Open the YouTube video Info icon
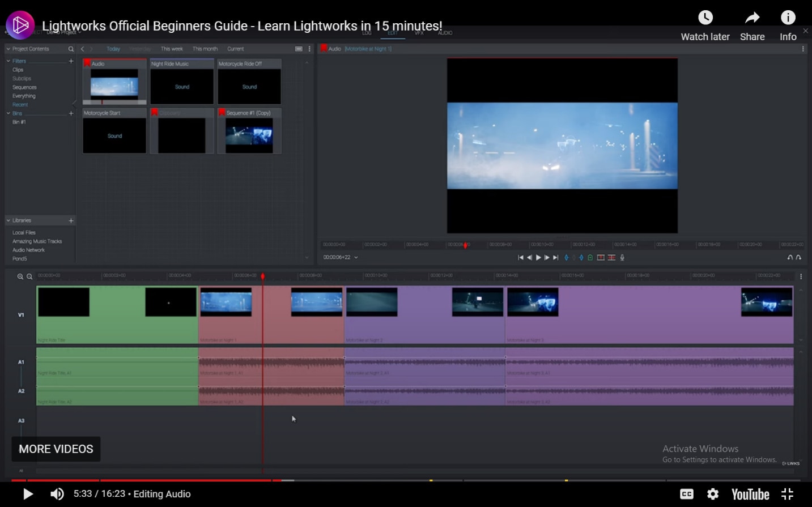This screenshot has width=812, height=507. tap(788, 18)
